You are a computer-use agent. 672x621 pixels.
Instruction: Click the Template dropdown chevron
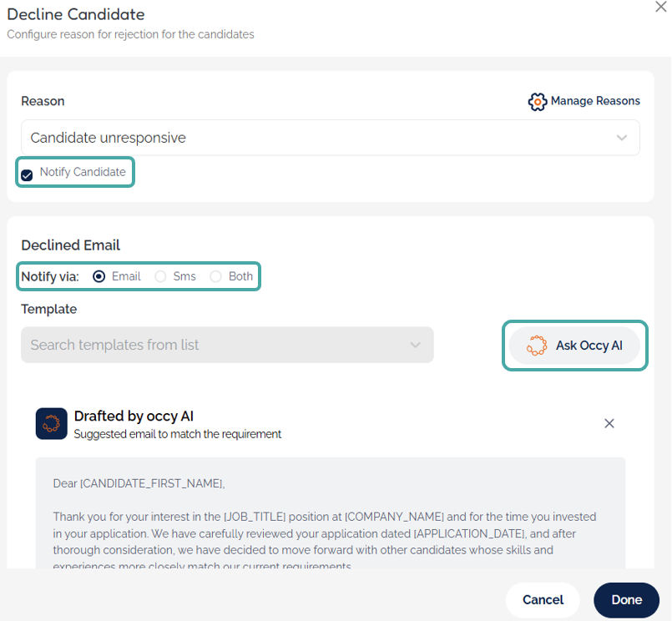pos(416,345)
